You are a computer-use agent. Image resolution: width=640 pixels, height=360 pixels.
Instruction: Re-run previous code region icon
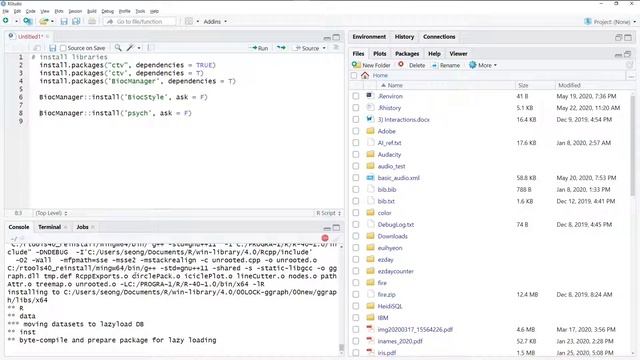coord(281,48)
